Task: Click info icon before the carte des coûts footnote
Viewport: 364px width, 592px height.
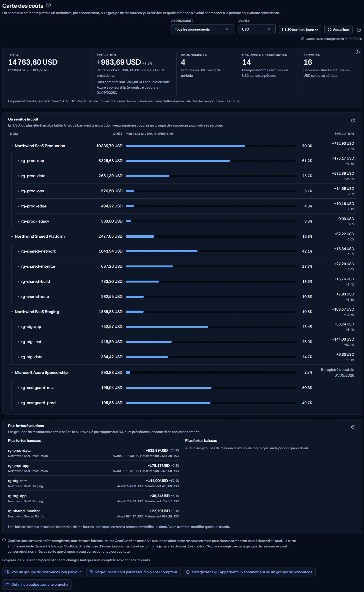Action: pos(4,540)
